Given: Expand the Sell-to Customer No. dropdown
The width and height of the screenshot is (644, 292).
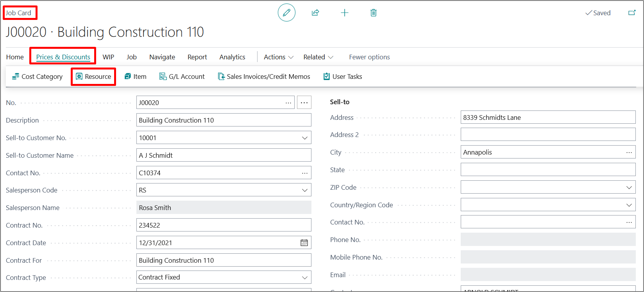Looking at the screenshot, I should coord(304,138).
